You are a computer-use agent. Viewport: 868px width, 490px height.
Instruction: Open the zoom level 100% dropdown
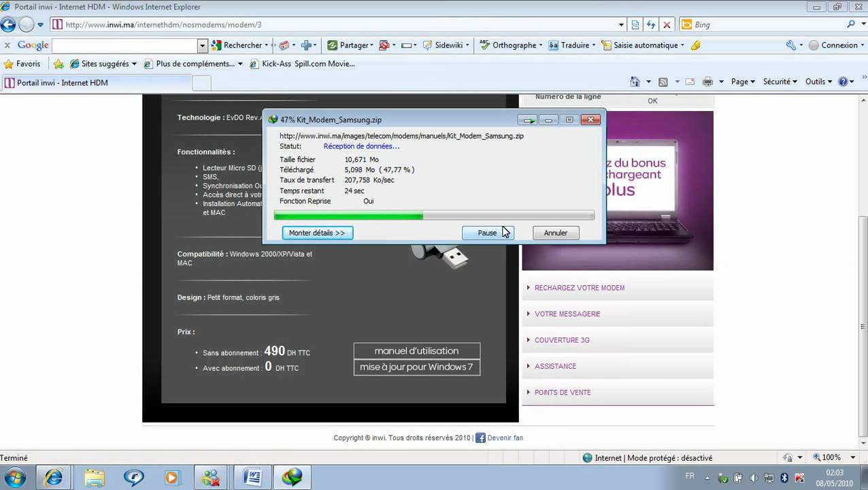click(854, 458)
